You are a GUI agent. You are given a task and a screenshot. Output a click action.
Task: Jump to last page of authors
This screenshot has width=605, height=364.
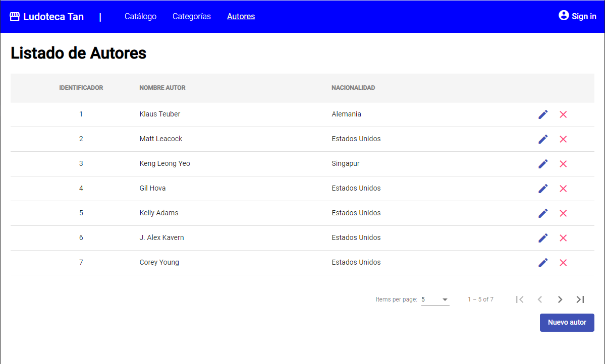pos(580,299)
